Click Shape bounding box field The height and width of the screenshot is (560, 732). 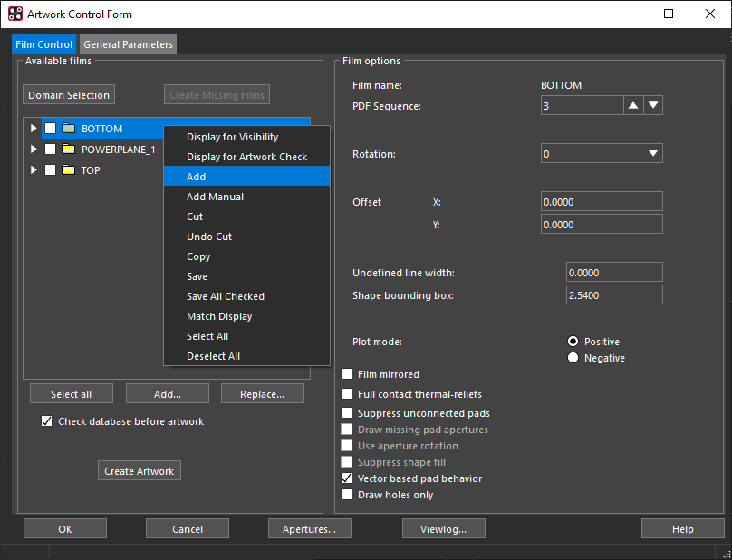(x=614, y=294)
